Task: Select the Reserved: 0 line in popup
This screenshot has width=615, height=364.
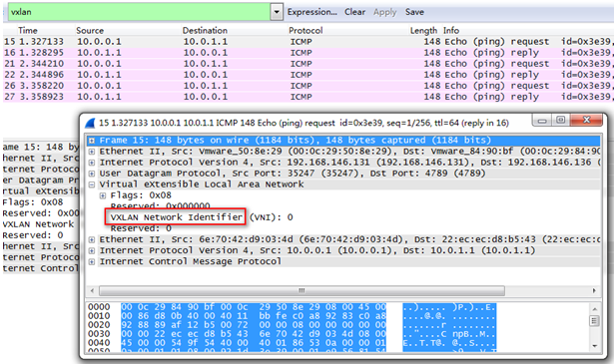Action: coord(141,228)
